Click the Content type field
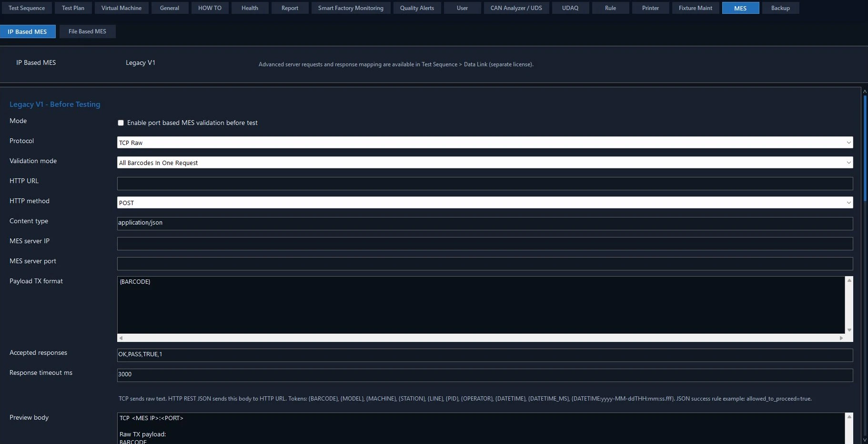This screenshot has height=444, width=868. click(x=485, y=224)
